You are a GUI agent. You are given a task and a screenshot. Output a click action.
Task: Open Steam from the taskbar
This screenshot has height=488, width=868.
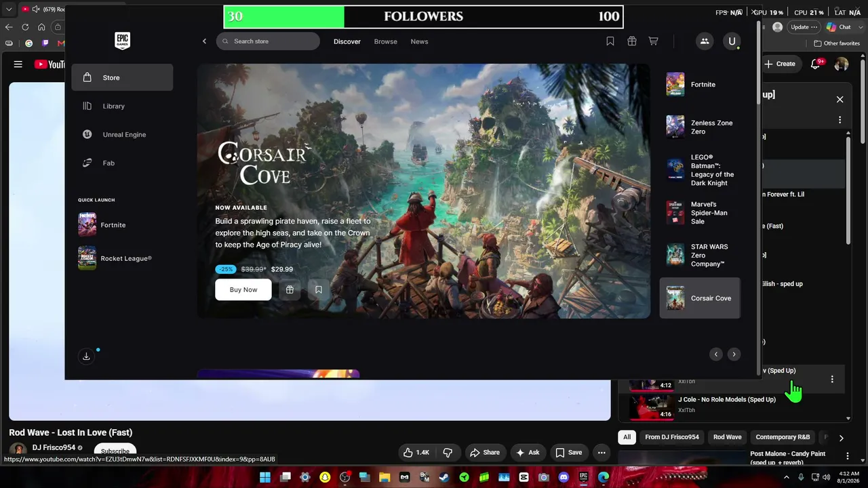click(444, 477)
